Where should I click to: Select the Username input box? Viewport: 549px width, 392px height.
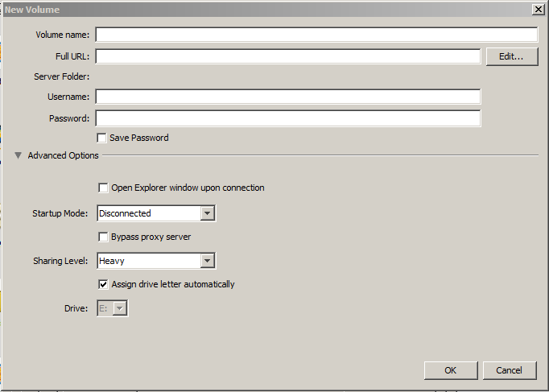click(x=287, y=97)
